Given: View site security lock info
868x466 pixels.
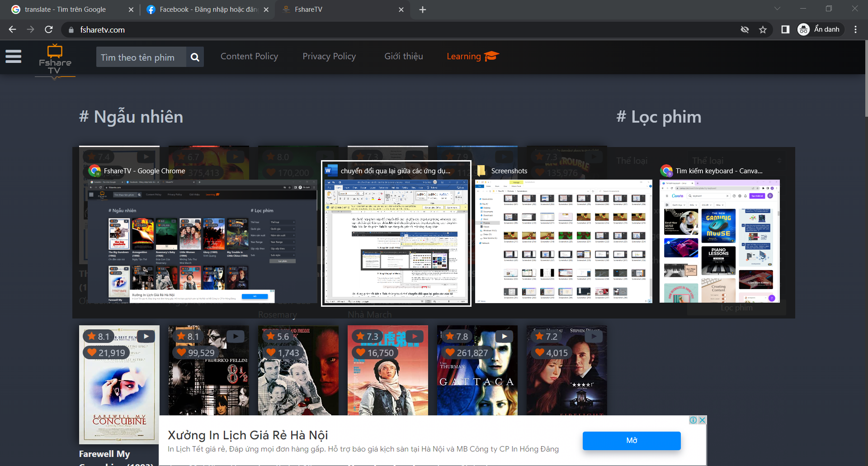Looking at the screenshot, I should click(x=71, y=30).
